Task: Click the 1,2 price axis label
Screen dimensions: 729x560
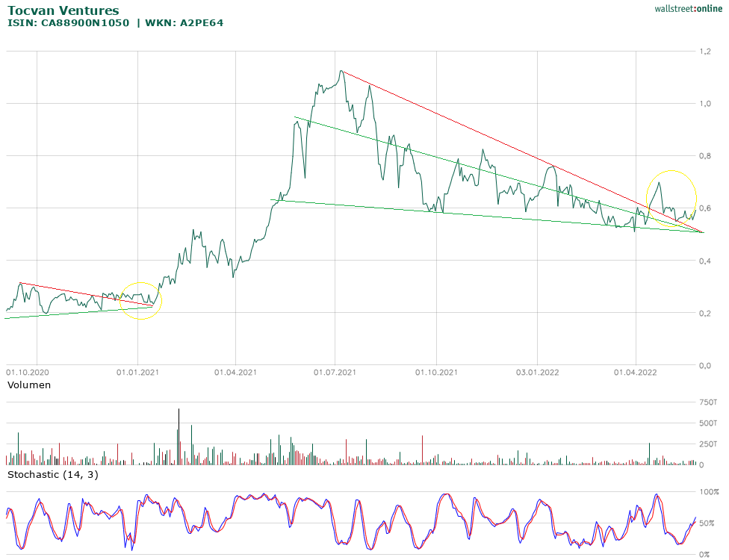Action: 705,51
